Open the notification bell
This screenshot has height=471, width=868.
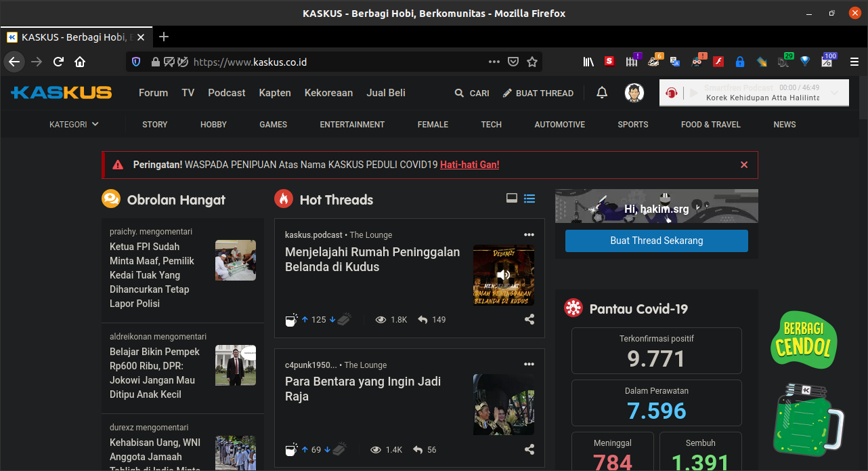pyautogui.click(x=601, y=93)
